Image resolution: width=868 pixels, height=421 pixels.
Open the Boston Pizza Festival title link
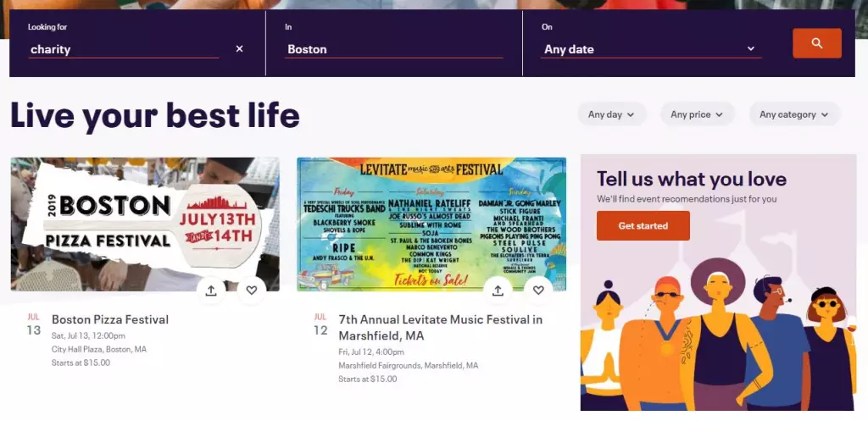click(110, 319)
